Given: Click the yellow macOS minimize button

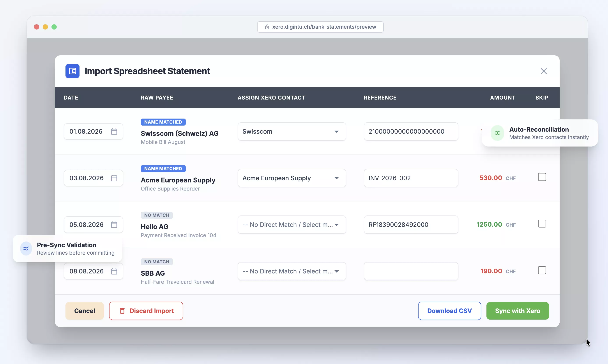Looking at the screenshot, I should 45,27.
